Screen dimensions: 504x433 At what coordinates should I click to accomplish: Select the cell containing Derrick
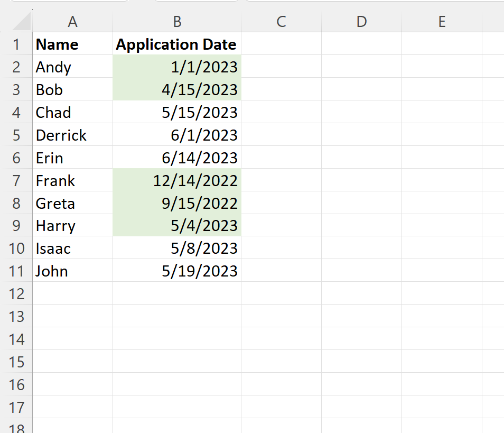73,135
